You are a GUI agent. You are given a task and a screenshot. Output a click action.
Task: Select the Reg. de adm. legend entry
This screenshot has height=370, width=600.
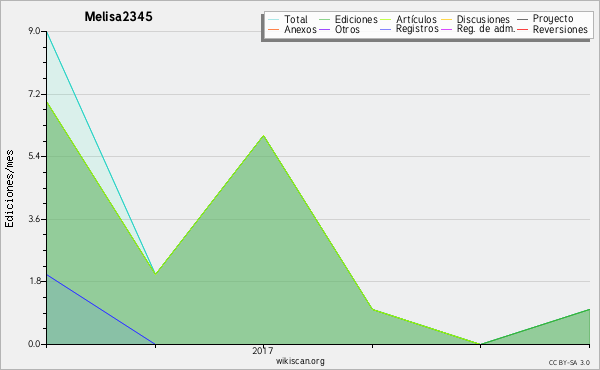pos(486,29)
